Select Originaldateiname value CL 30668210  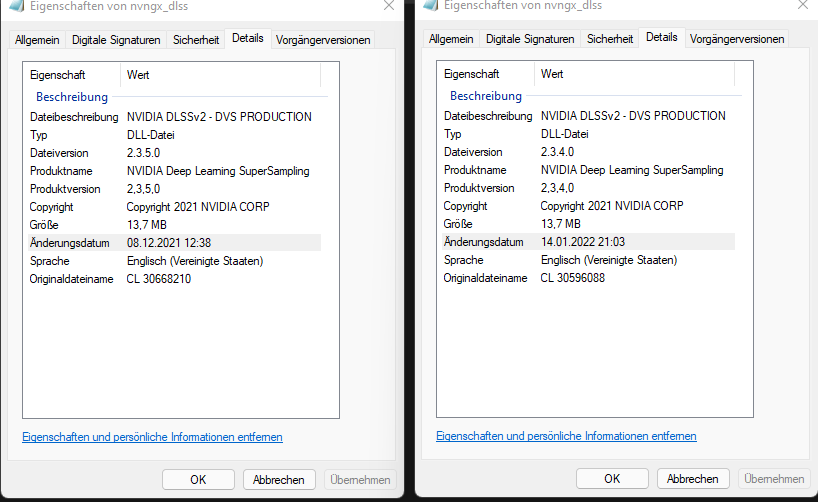(159, 279)
